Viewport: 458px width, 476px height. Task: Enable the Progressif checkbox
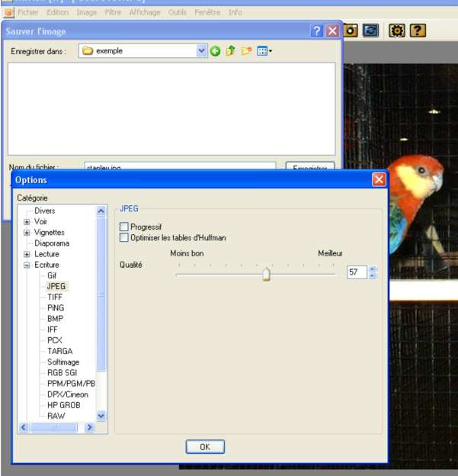[x=123, y=227]
